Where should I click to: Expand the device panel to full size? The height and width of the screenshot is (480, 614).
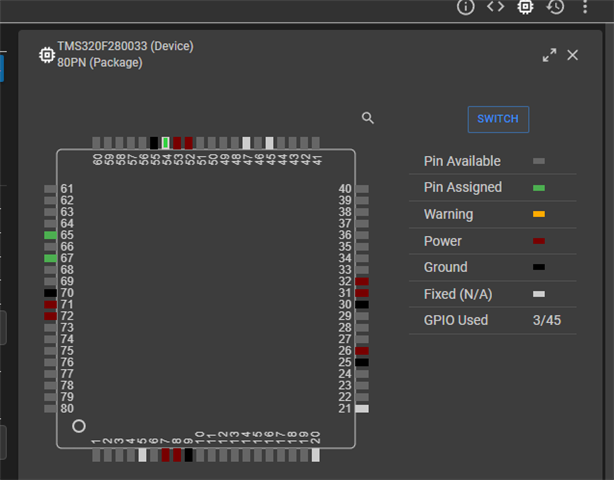(549, 55)
